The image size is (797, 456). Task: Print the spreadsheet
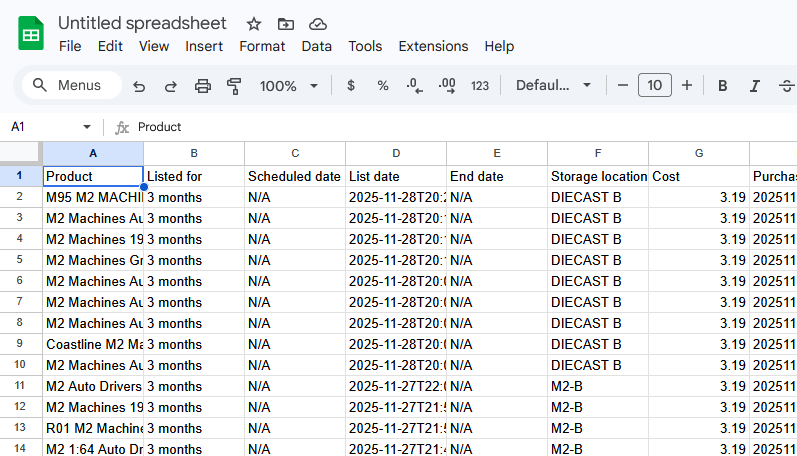(203, 86)
